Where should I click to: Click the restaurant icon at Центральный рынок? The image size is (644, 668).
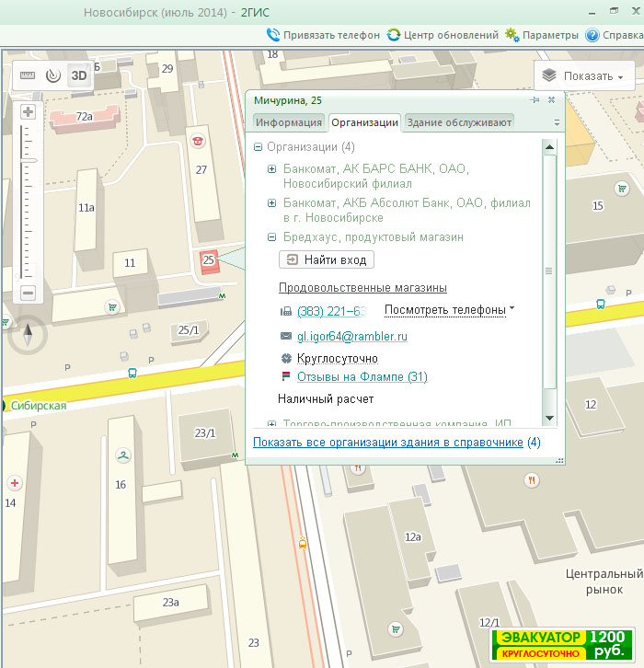[x=531, y=480]
